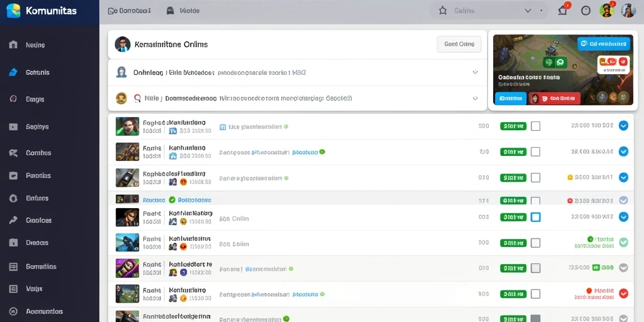Image resolution: width=644 pixels, height=322 pixels.
Task: Tick the checkbox in the first list row
Action: pos(536,126)
